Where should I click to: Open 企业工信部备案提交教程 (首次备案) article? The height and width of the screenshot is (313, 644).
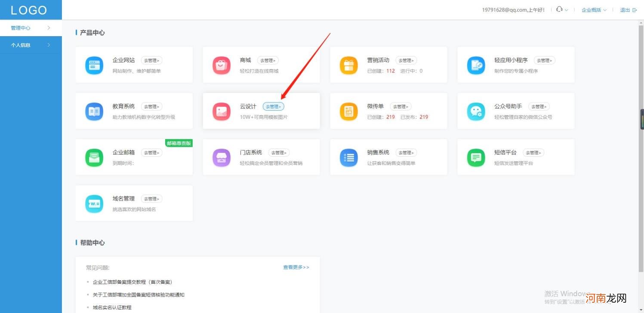coord(132,282)
